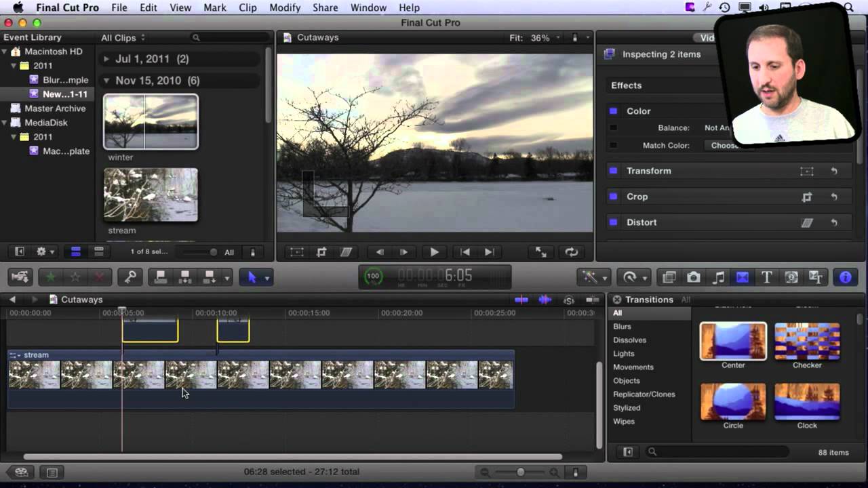
Task: Open the Clip menu
Action: (248, 7)
